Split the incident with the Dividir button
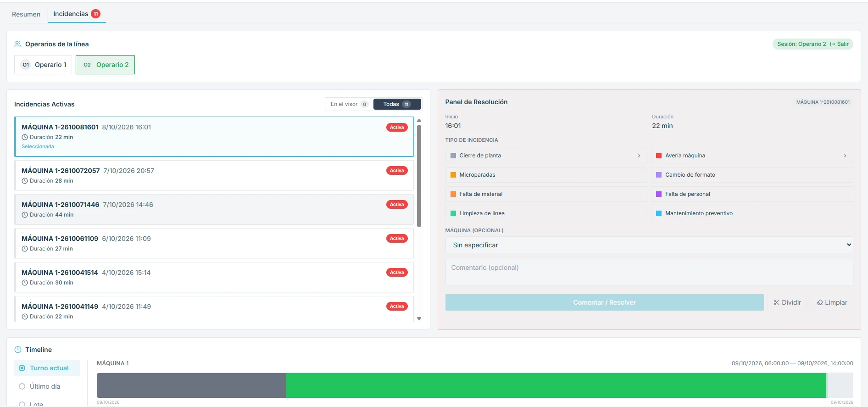This screenshot has height=407, width=868. click(x=787, y=302)
